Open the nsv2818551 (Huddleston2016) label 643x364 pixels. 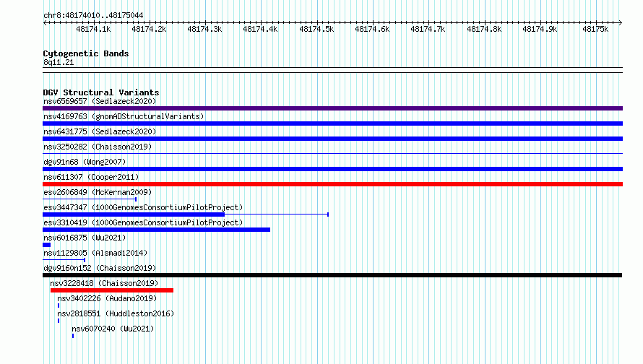click(x=116, y=313)
